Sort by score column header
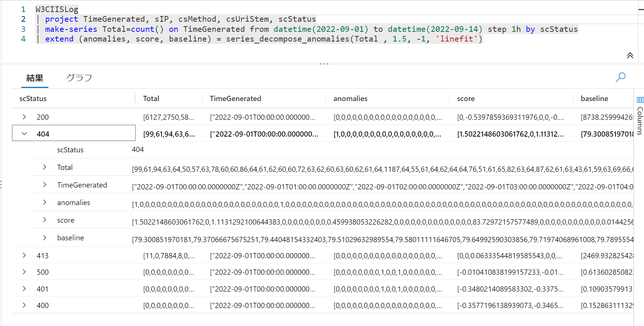 466,98
